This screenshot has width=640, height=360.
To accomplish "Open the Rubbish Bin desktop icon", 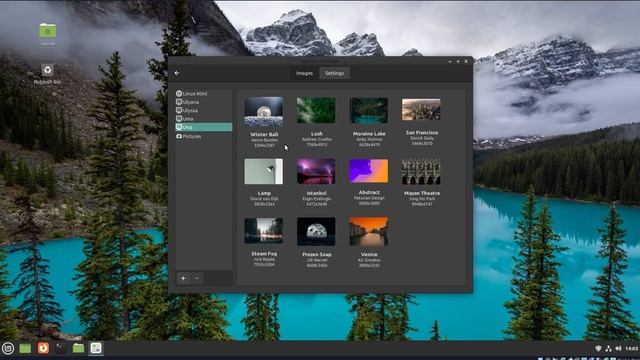I will pos(47,74).
